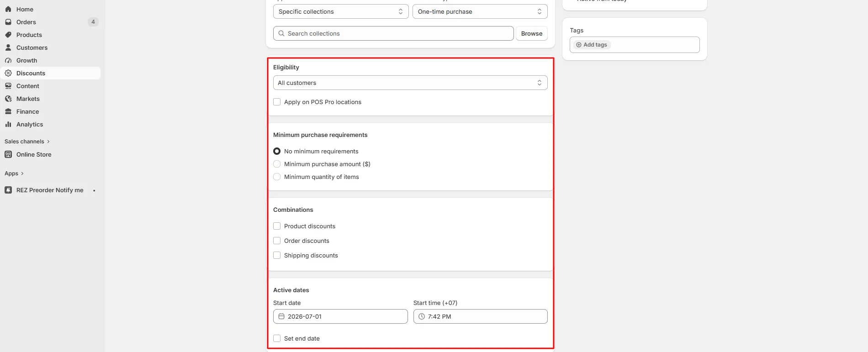Click the Markets globe icon
Viewport: 868px width, 352px height.
8,99
